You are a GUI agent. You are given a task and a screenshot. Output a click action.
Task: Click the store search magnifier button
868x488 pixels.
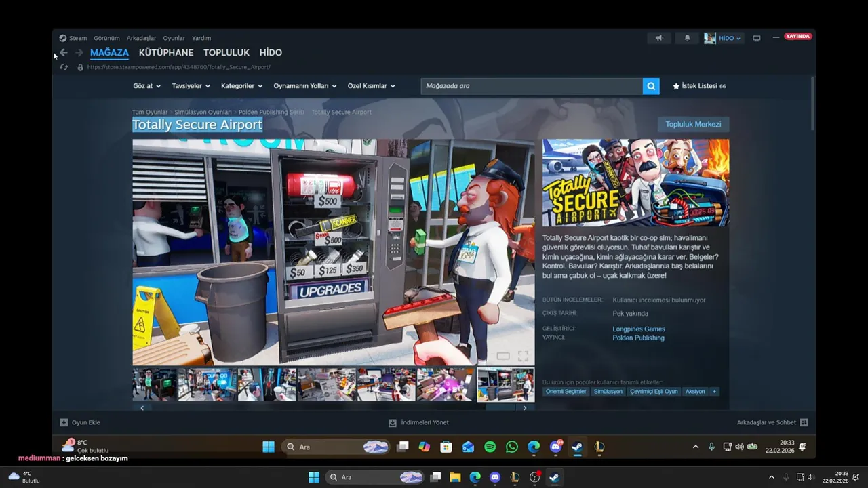pos(651,86)
